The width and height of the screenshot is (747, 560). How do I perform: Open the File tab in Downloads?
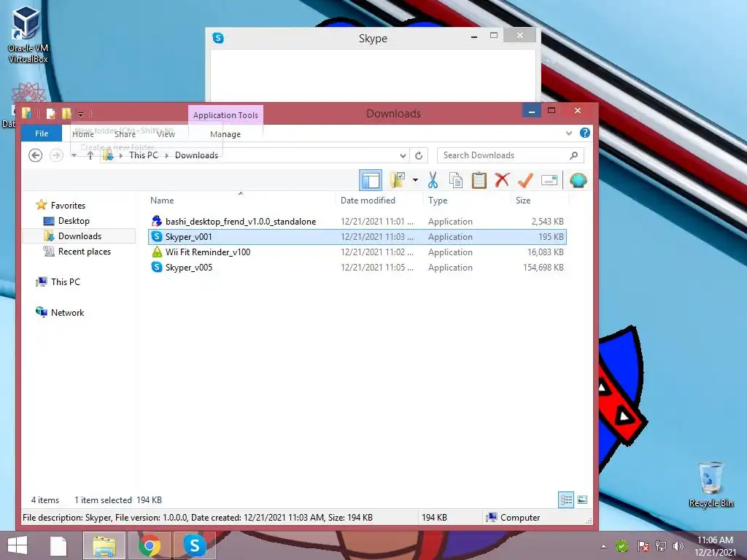coord(42,133)
